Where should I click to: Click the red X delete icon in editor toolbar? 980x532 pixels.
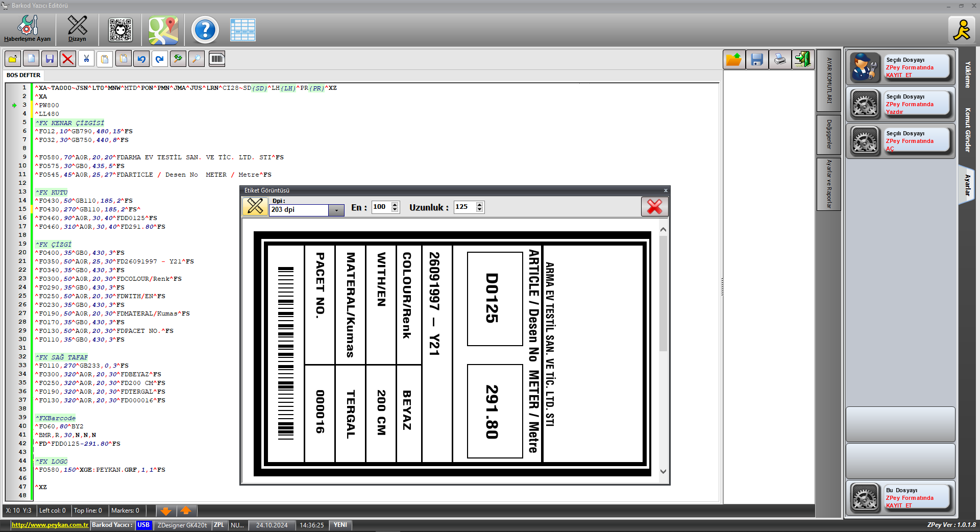(67, 59)
